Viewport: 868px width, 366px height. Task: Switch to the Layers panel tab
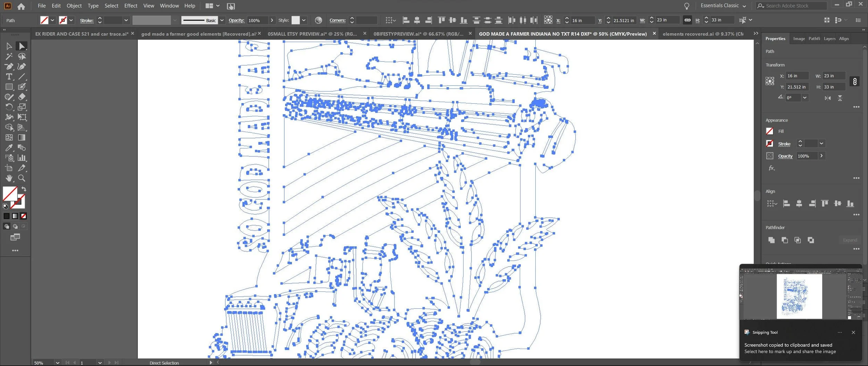pos(829,39)
